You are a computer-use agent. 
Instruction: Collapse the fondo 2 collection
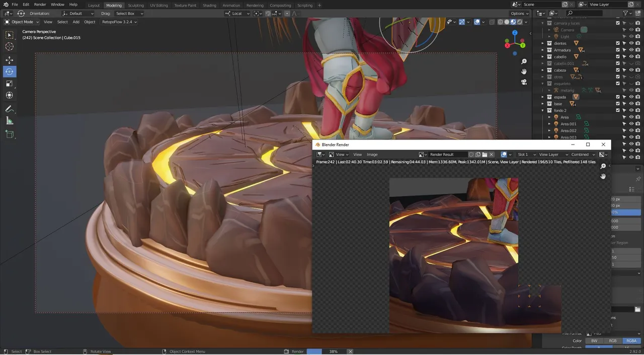coord(543,110)
